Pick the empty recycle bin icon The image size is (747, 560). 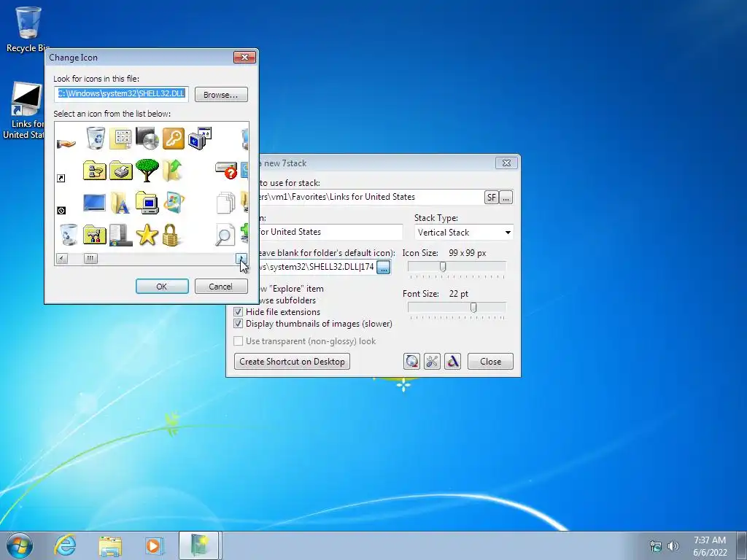(69, 236)
